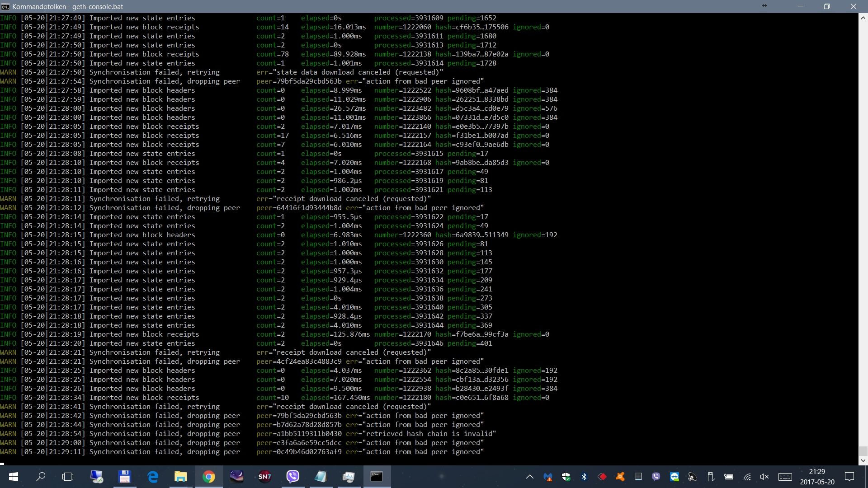Click the clock showing 21:29
This screenshot has width=868, height=488.
(x=817, y=472)
